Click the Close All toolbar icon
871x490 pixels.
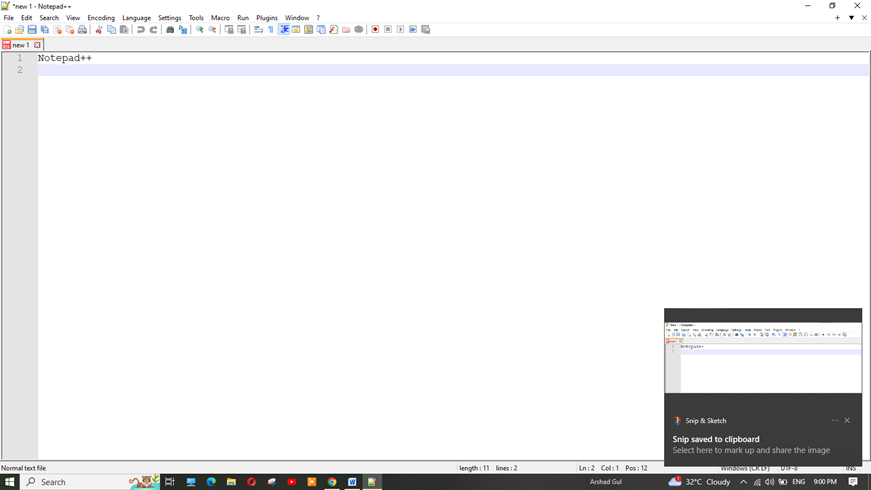coord(69,29)
